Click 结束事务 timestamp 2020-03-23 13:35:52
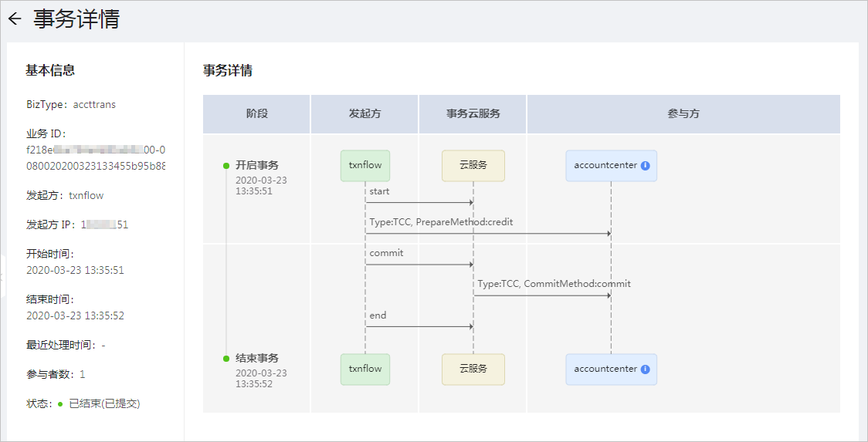868x442 pixels. [261, 379]
